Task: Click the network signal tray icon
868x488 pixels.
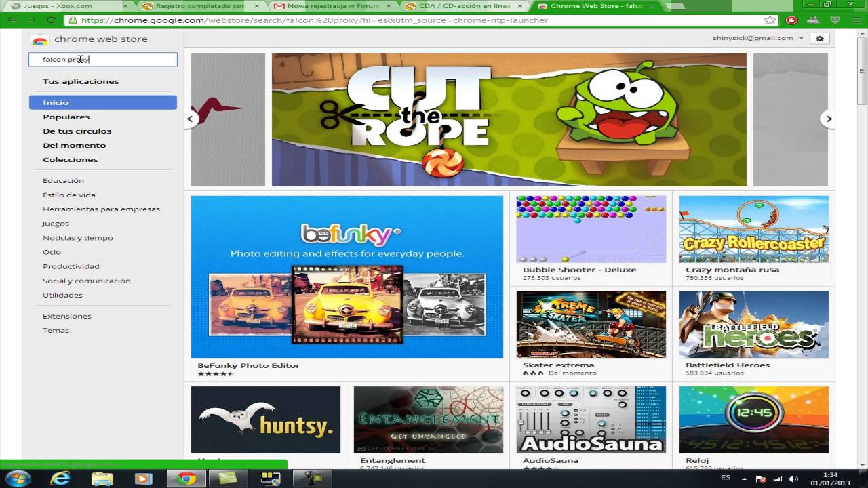Action: (778, 479)
